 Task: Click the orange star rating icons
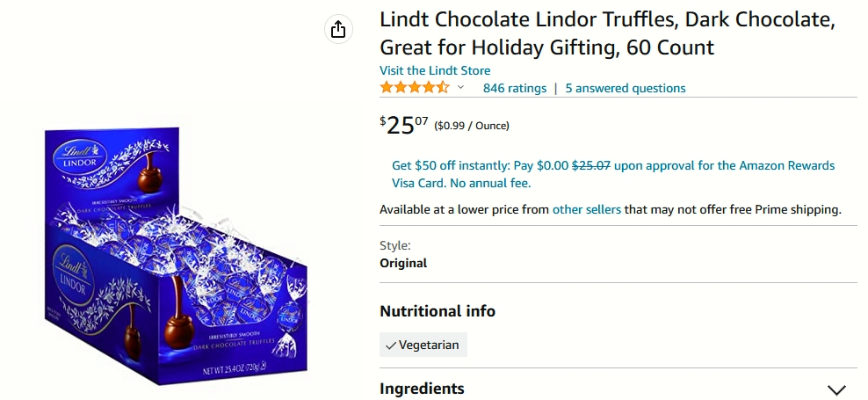tap(414, 88)
